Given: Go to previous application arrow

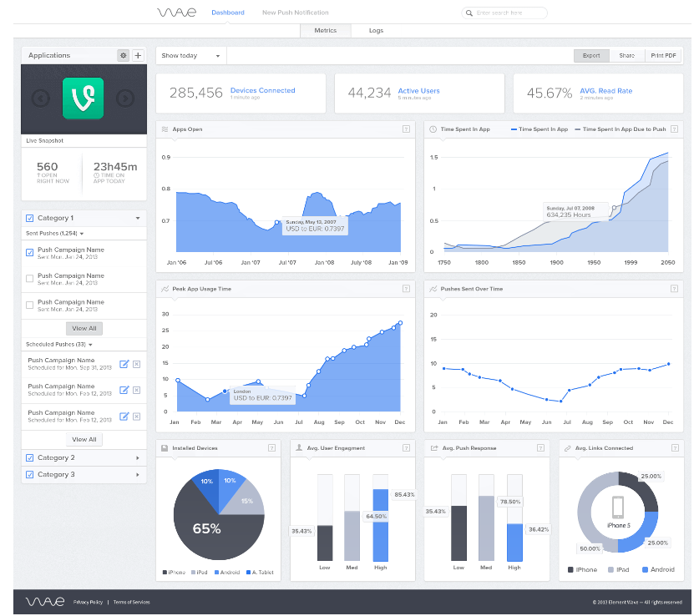Looking at the screenshot, I should pos(41,98).
